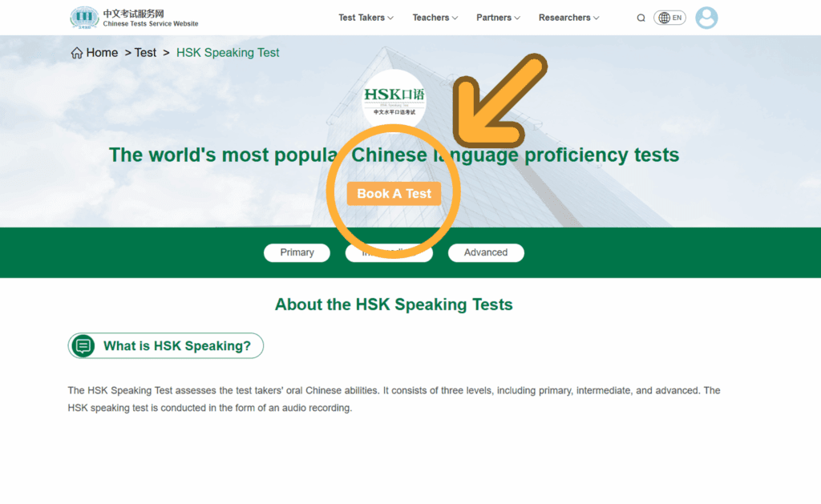Click the About the HSK Speaking Tests heading
821x504 pixels.
[x=394, y=304]
